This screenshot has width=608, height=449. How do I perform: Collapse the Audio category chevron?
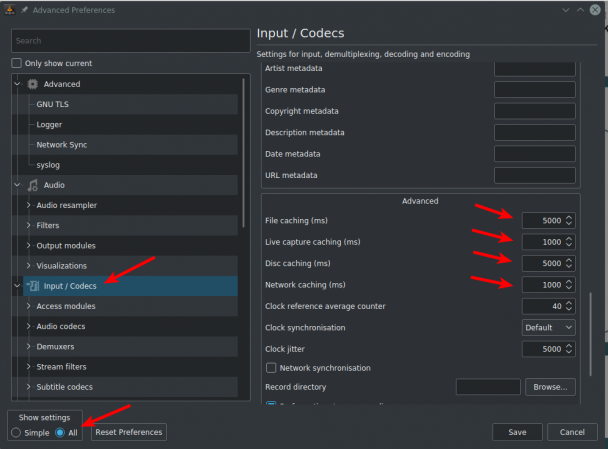tap(17, 185)
